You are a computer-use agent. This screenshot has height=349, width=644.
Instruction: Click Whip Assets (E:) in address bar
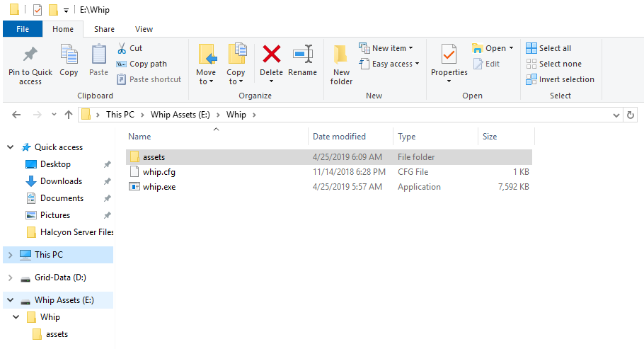180,115
